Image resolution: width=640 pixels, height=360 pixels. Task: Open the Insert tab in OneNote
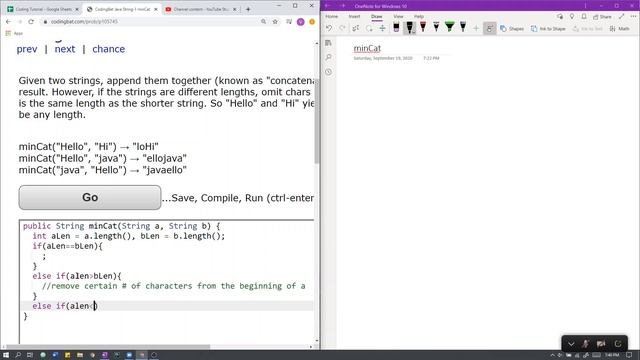click(x=354, y=16)
